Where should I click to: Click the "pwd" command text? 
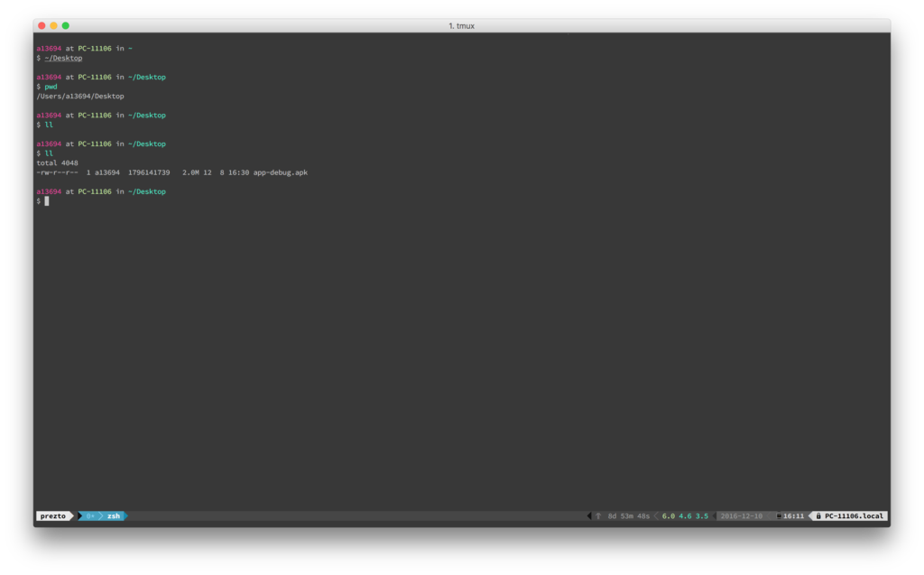tap(51, 87)
